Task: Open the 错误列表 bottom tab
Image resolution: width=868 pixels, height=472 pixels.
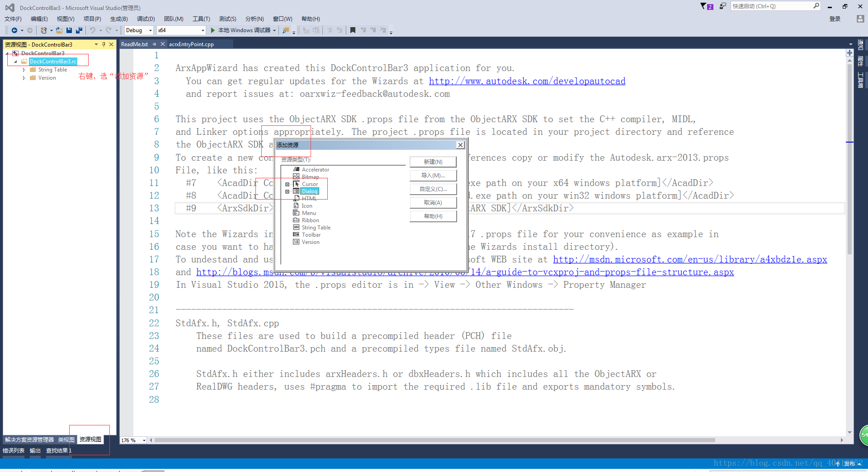Action: [x=14, y=451]
